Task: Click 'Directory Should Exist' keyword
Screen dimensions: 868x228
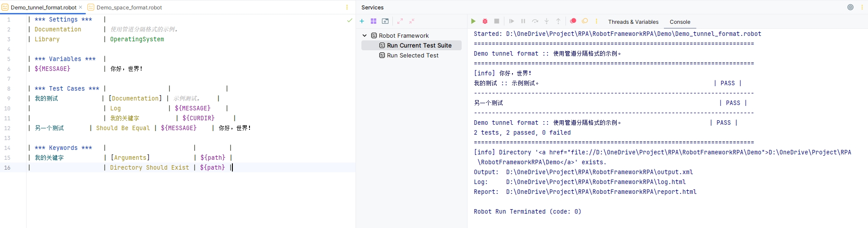Action: coord(150,167)
